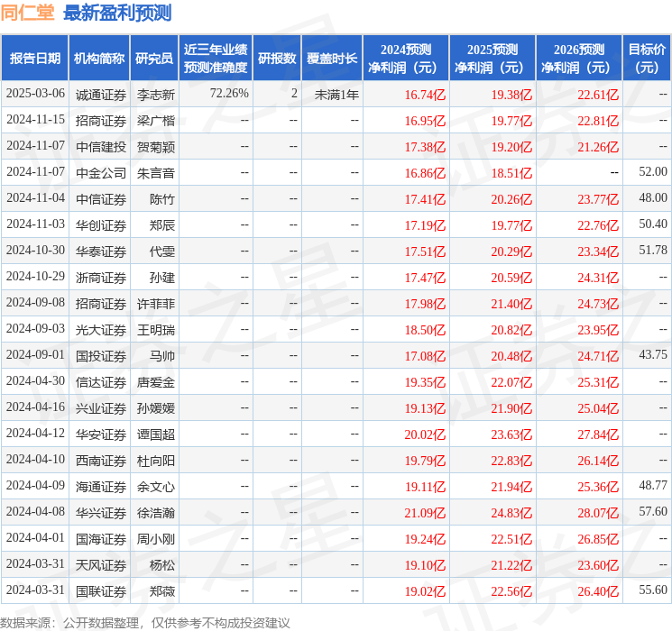Click the 2026预测净利润 column header

tap(578, 59)
